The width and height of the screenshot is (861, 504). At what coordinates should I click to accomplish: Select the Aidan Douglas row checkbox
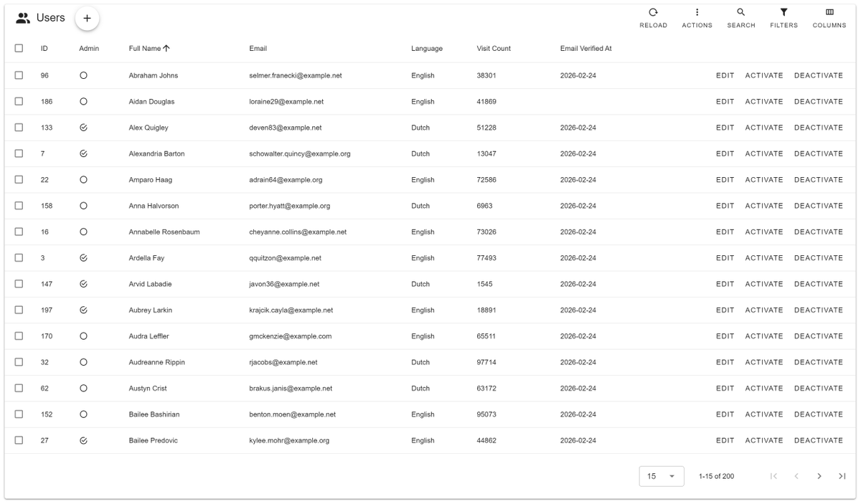[x=19, y=101]
